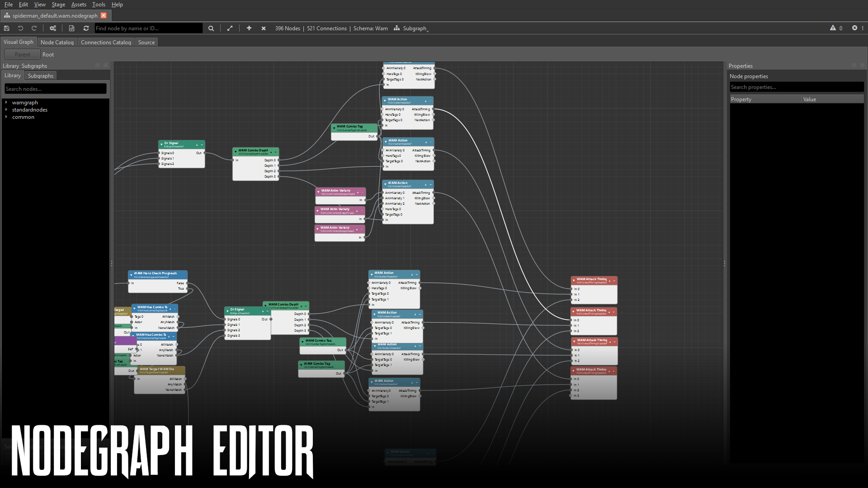Close the Library Subgraphs panel
868x488 pixels.
tap(106, 66)
